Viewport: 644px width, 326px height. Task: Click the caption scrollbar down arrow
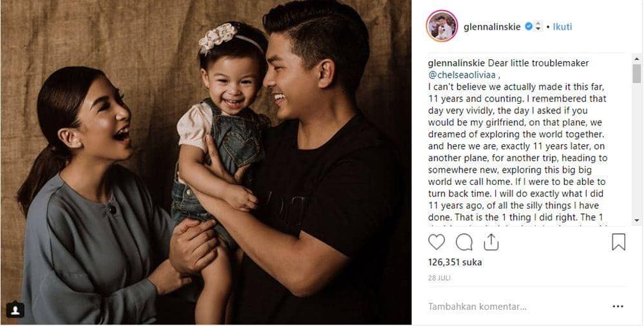pos(637,221)
